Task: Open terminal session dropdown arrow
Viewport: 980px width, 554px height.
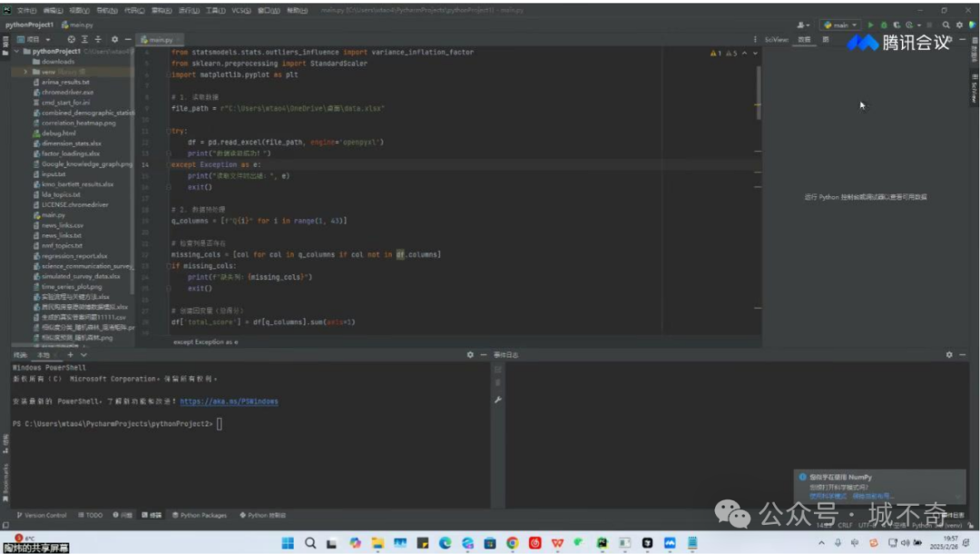Action: (83, 354)
